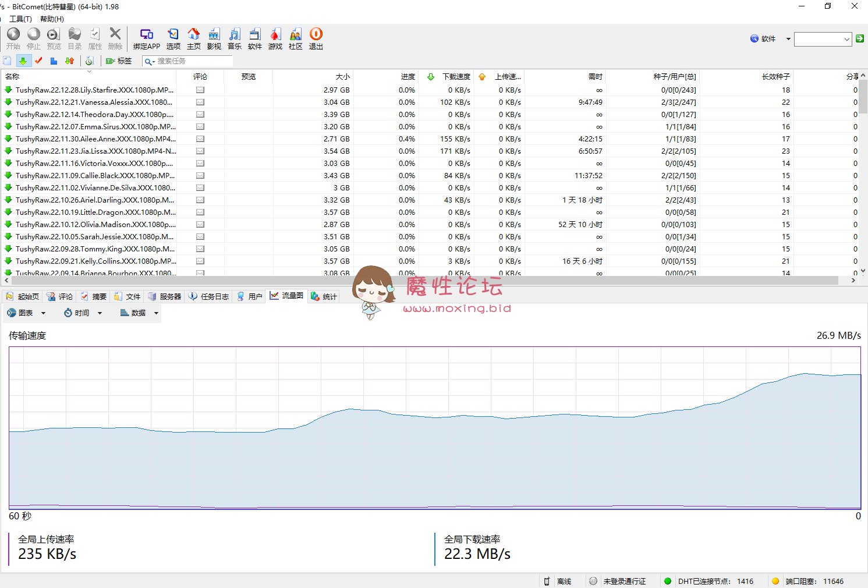This screenshot has width=868, height=588.
Task: Open the 影视 video section icon
Action: pyautogui.click(x=214, y=38)
